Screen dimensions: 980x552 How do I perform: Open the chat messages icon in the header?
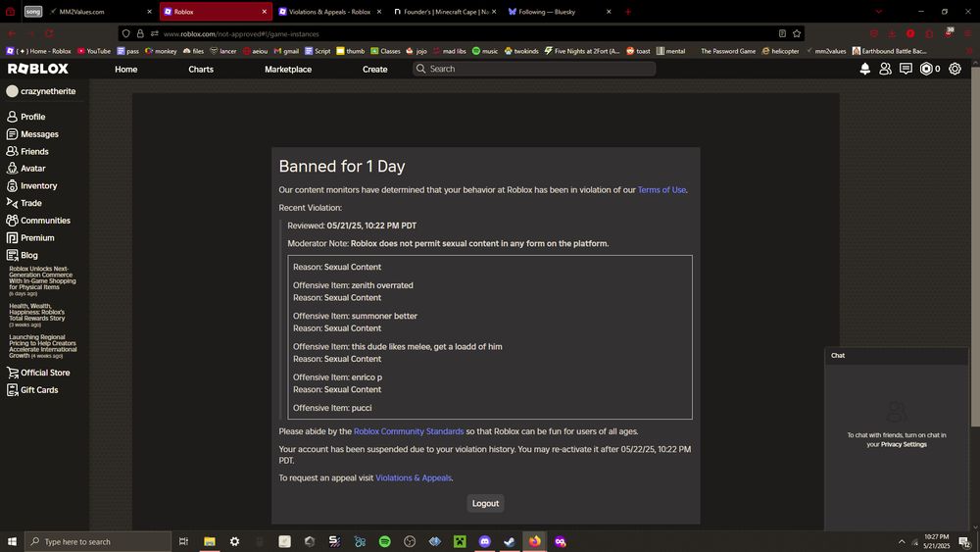coord(906,69)
